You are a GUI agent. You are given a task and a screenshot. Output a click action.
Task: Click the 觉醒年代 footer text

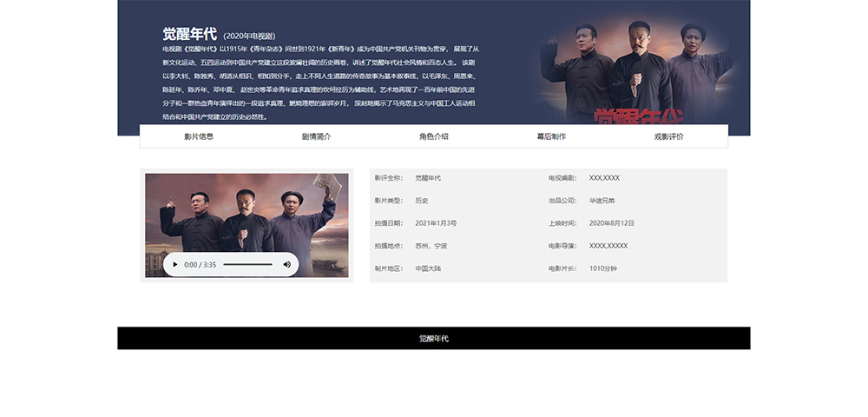click(433, 338)
